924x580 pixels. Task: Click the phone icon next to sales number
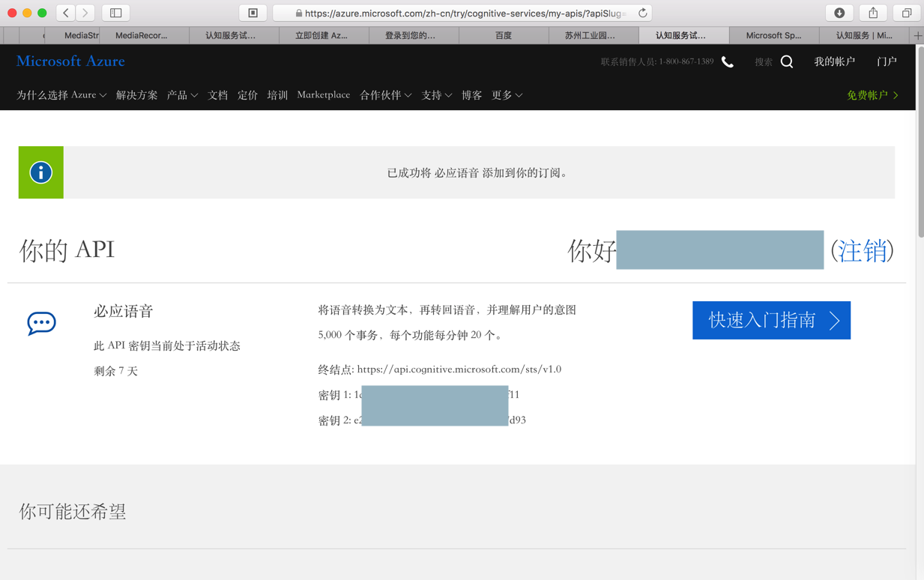[x=727, y=62]
